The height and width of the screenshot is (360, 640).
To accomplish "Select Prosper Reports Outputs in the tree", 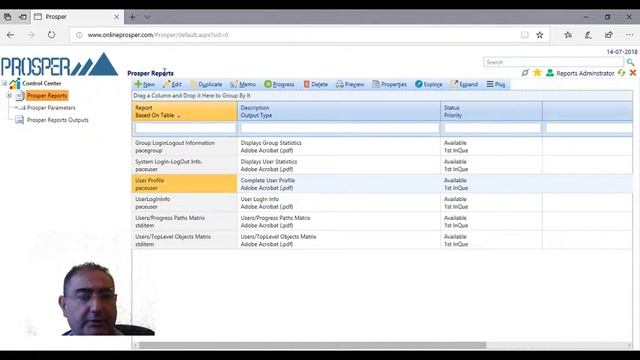I will 58,120.
